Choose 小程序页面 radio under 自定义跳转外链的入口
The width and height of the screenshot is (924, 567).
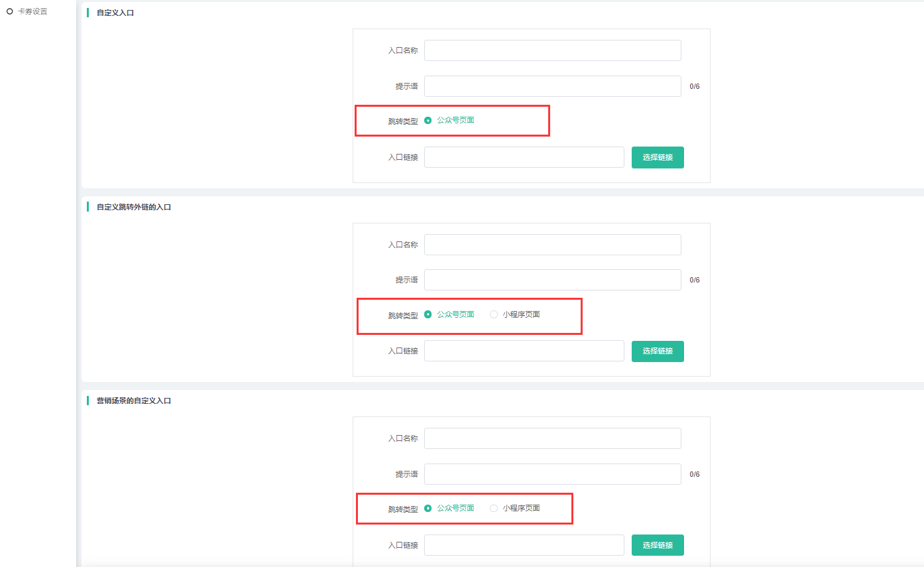point(494,314)
